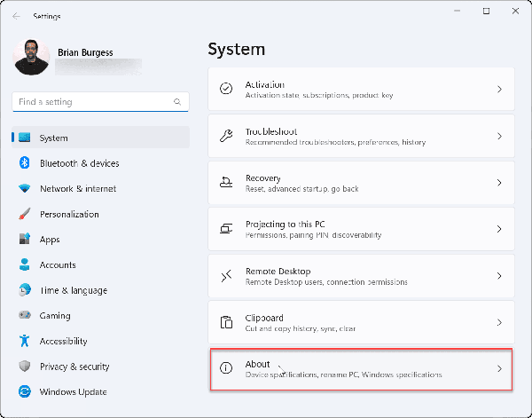Click the Accounts person icon

pos(25,264)
